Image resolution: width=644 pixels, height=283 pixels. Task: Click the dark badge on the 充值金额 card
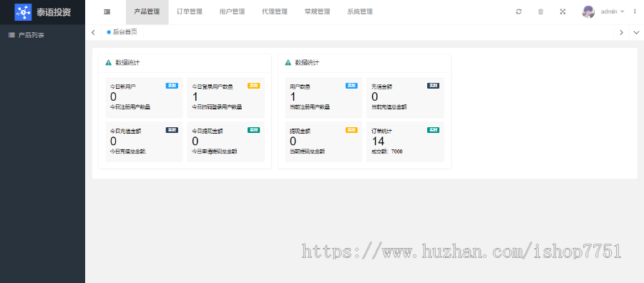point(434,86)
